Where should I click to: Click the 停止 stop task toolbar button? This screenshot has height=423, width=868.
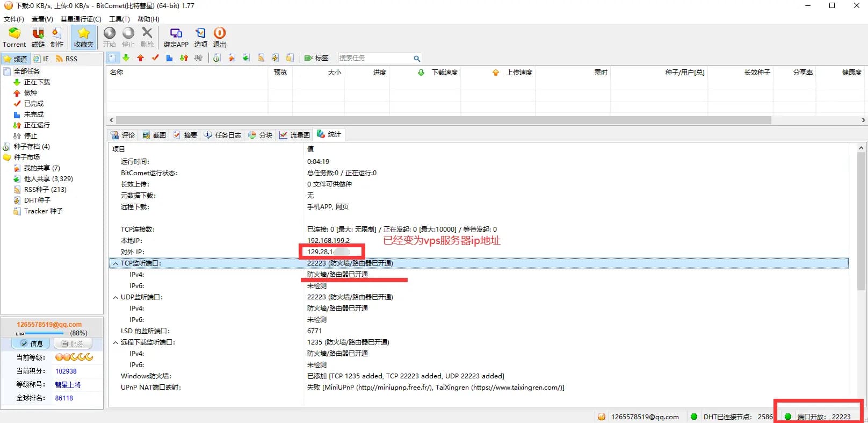click(x=128, y=38)
